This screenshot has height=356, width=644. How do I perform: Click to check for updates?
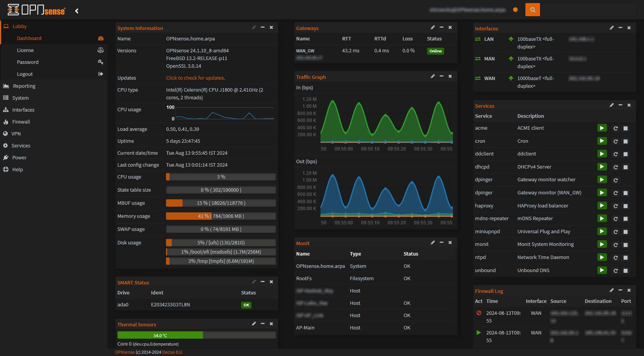(x=195, y=78)
